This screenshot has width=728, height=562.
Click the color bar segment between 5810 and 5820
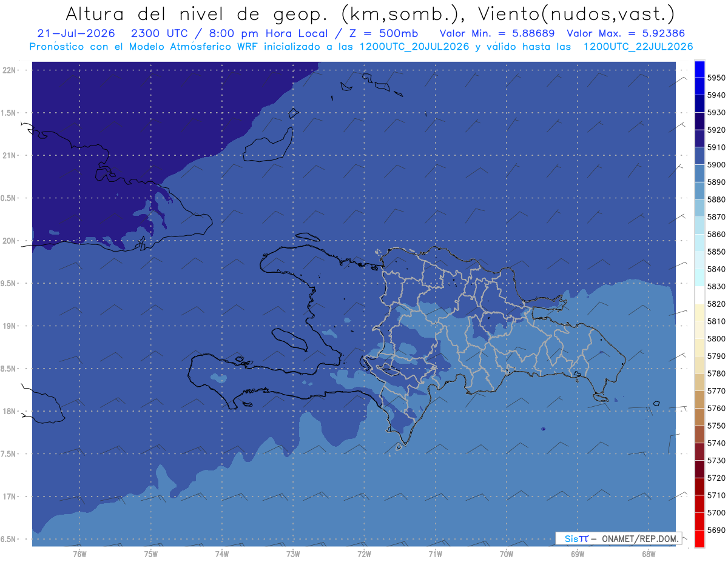[x=699, y=312]
